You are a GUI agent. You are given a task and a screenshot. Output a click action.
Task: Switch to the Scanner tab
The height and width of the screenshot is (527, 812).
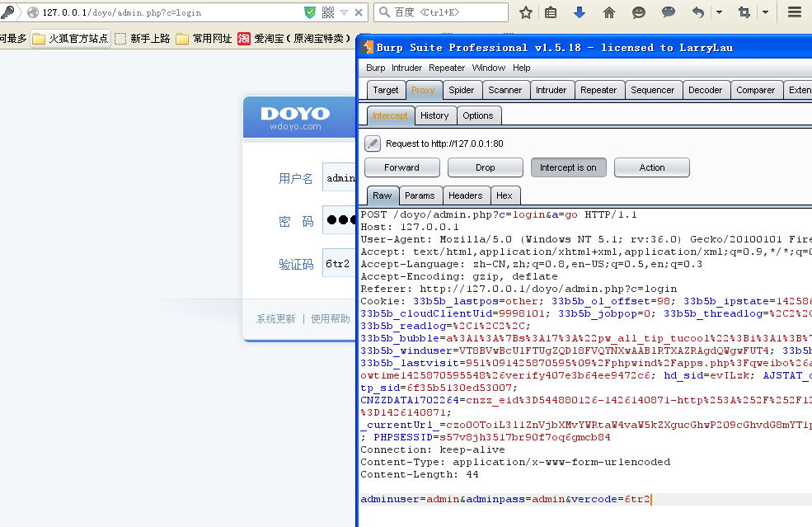click(x=505, y=90)
